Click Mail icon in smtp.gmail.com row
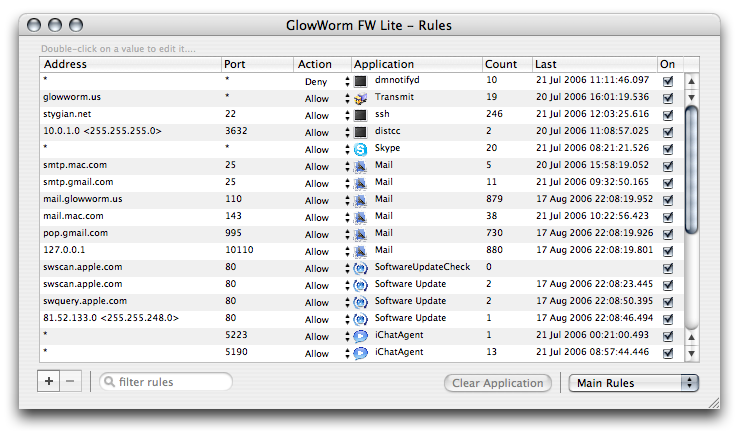Screen dimensions: 741x431 pyautogui.click(x=361, y=183)
